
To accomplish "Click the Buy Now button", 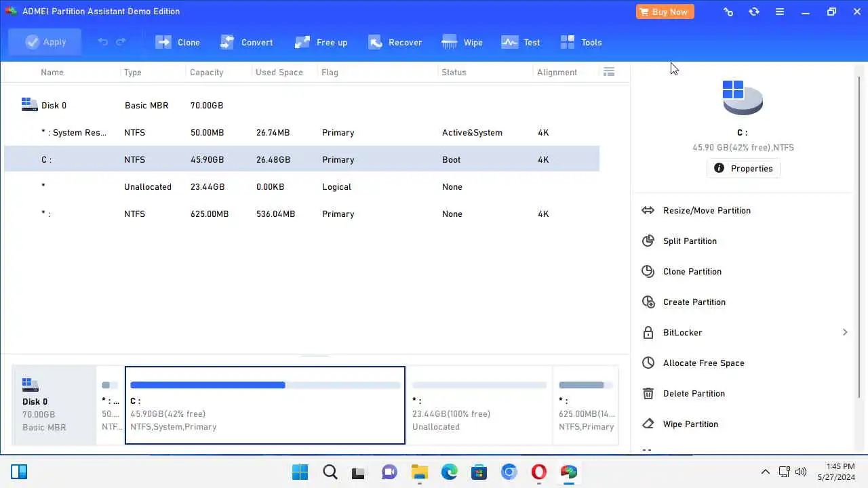I will 665,12.
